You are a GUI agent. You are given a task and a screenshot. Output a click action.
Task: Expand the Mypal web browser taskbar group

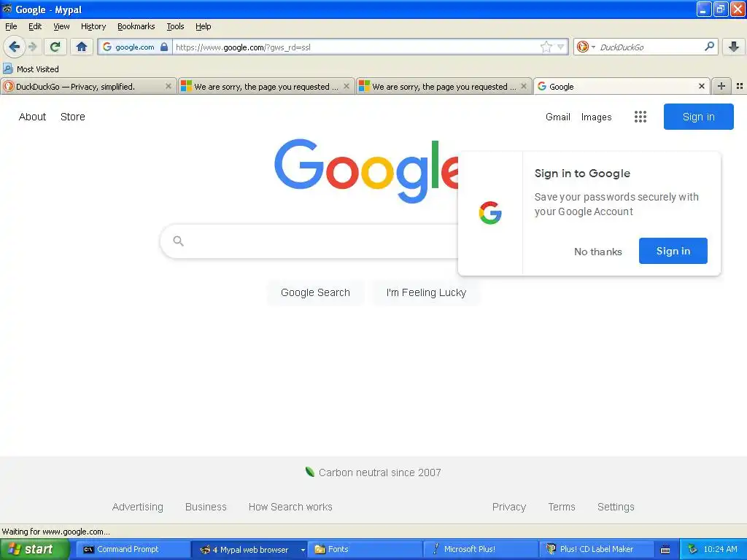coord(303,550)
